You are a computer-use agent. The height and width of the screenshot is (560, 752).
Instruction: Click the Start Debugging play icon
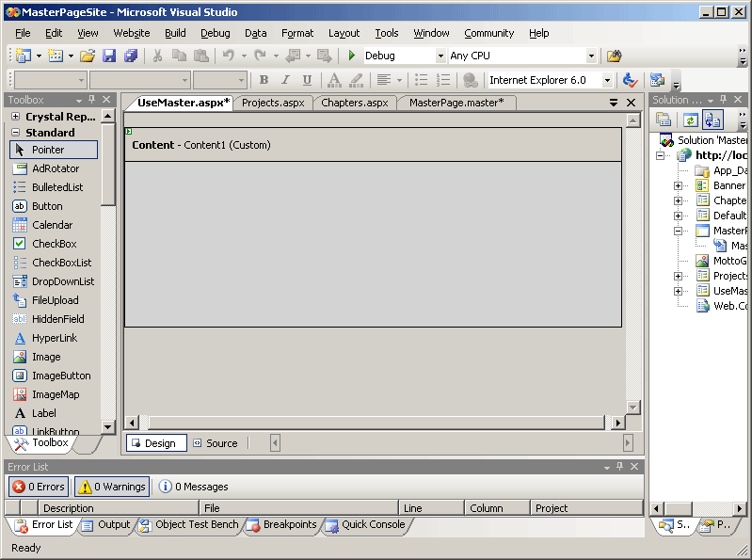(352, 56)
